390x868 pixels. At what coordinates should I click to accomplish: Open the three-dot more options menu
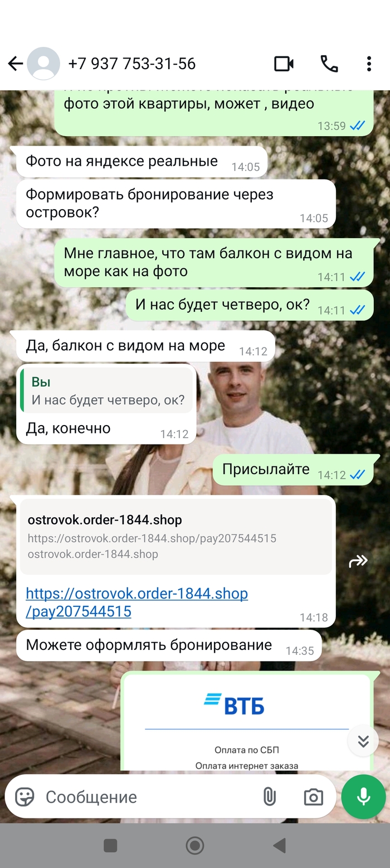[369, 64]
